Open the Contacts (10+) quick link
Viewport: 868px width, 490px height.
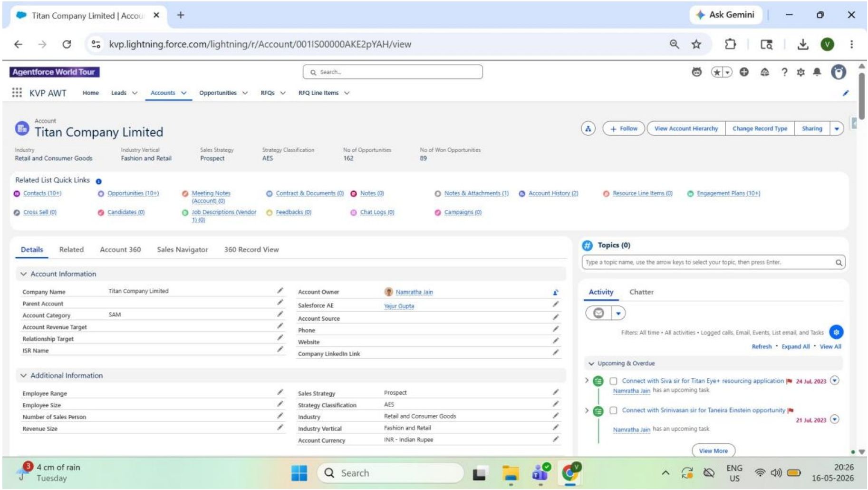tap(42, 193)
